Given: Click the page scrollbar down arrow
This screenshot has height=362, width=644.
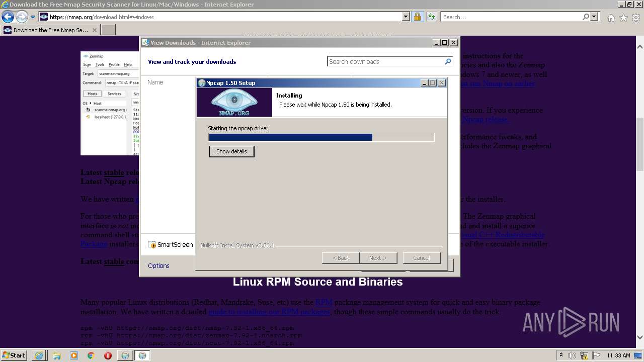Looking at the screenshot, I should click(x=640, y=337).
